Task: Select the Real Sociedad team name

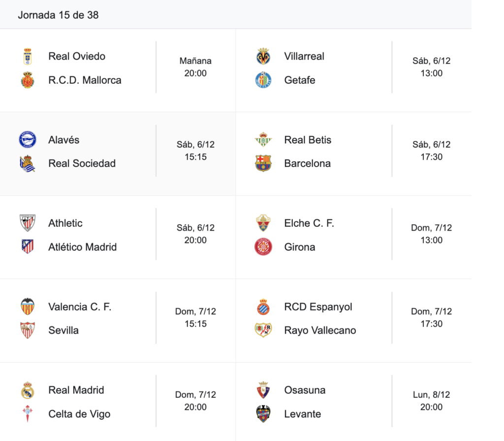Action: pos(82,163)
